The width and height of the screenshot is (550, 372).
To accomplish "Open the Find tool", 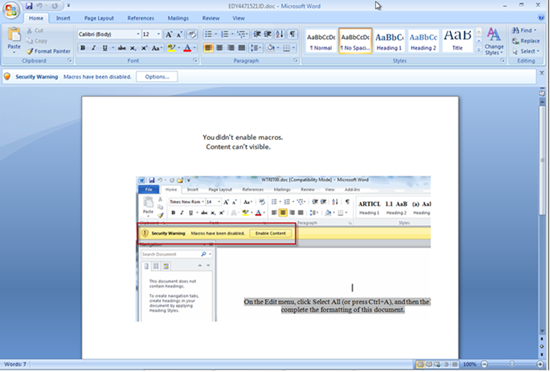I will (523, 31).
